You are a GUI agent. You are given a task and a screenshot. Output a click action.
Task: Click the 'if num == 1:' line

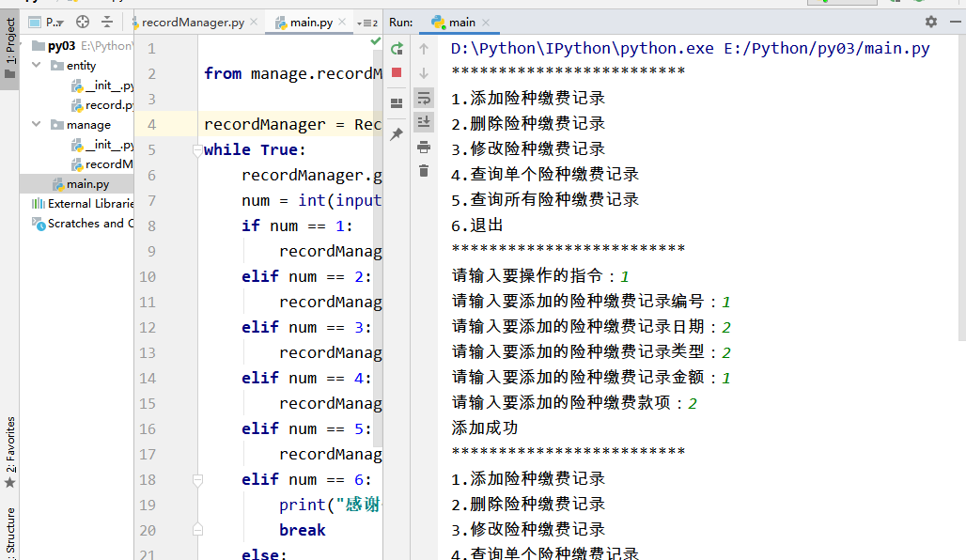click(x=297, y=226)
